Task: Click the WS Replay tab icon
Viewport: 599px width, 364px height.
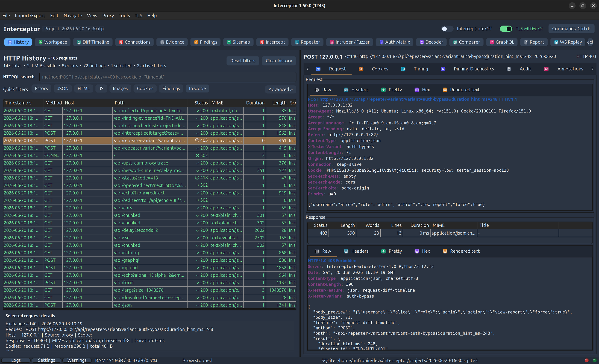Action: tap(556, 42)
